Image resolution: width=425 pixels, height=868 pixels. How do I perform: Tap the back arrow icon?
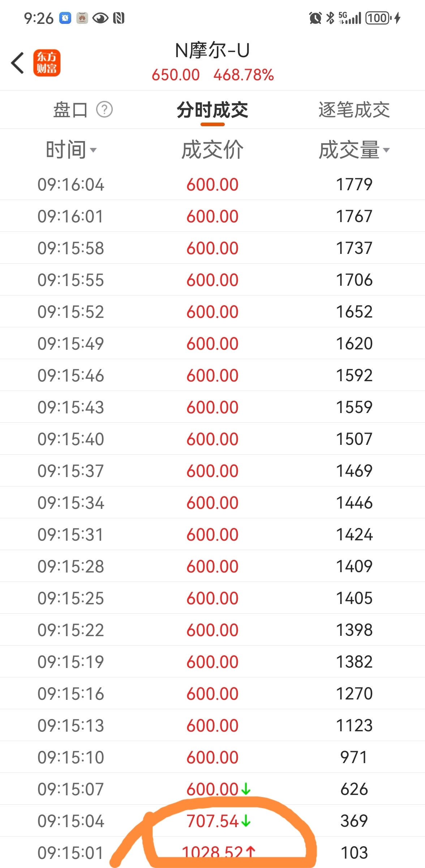click(x=17, y=63)
